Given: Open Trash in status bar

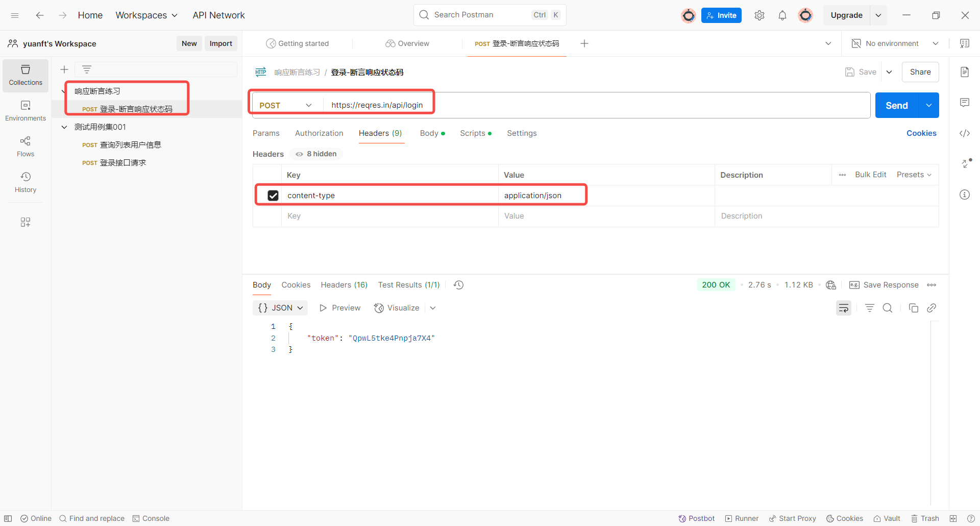Looking at the screenshot, I should point(925,518).
